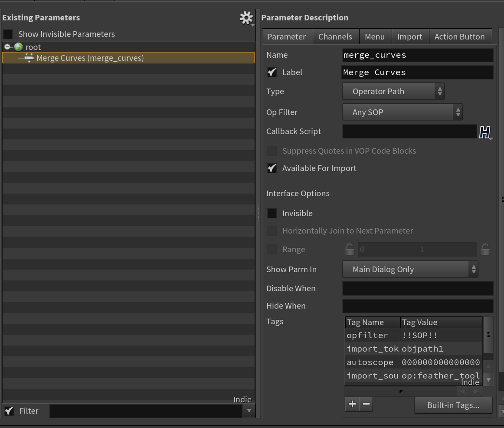
Task: Click the Disable When input field
Action: click(x=418, y=288)
